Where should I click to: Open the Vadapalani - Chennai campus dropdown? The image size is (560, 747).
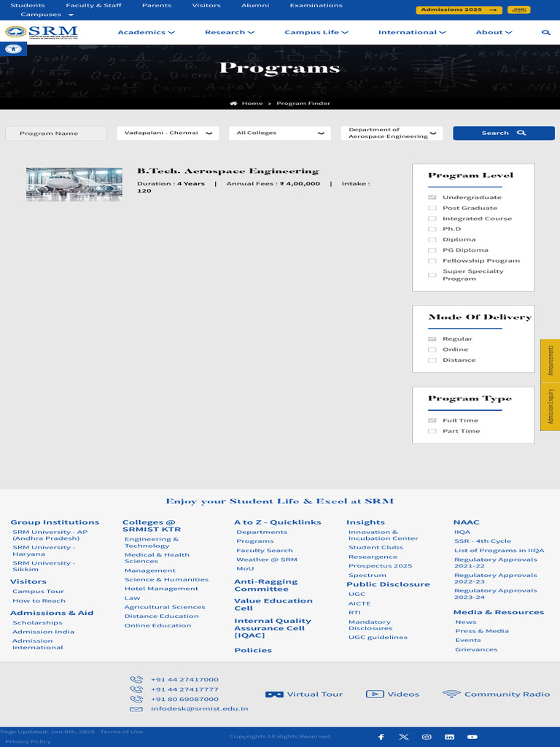168,133
